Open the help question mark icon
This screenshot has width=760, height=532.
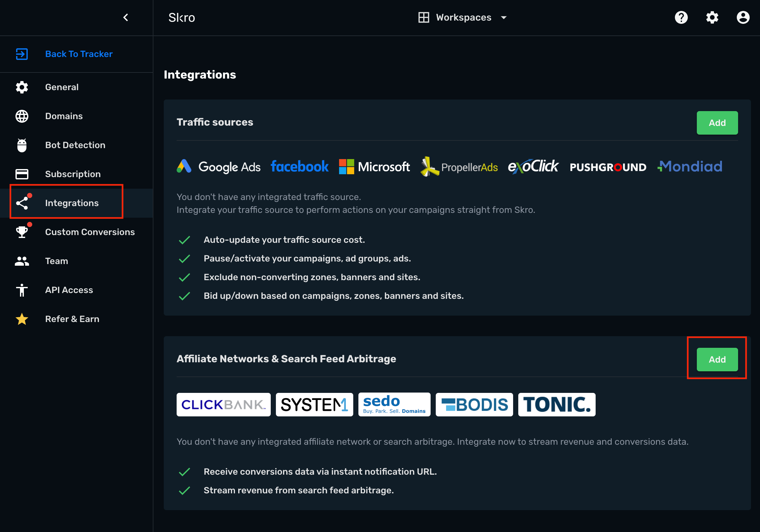[x=681, y=17]
